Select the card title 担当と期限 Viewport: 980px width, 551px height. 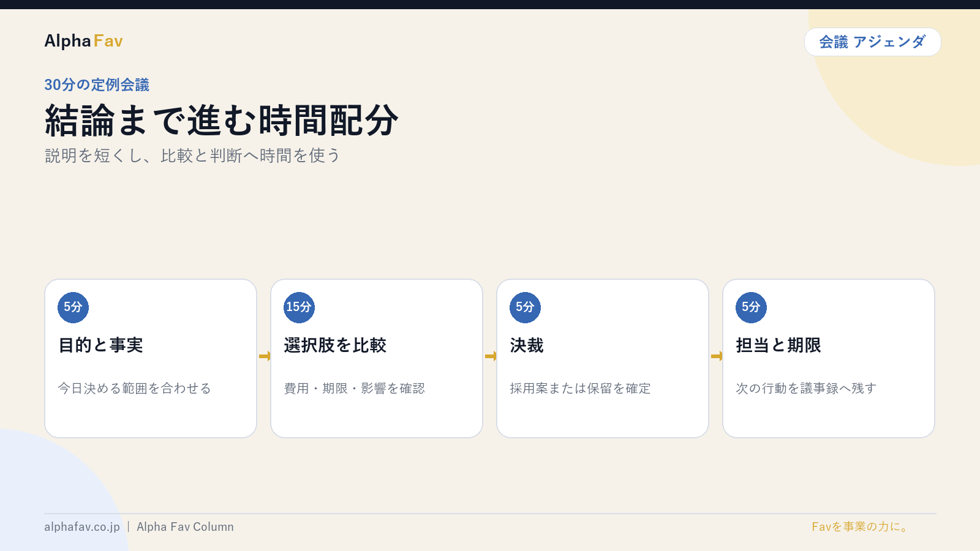(x=778, y=345)
